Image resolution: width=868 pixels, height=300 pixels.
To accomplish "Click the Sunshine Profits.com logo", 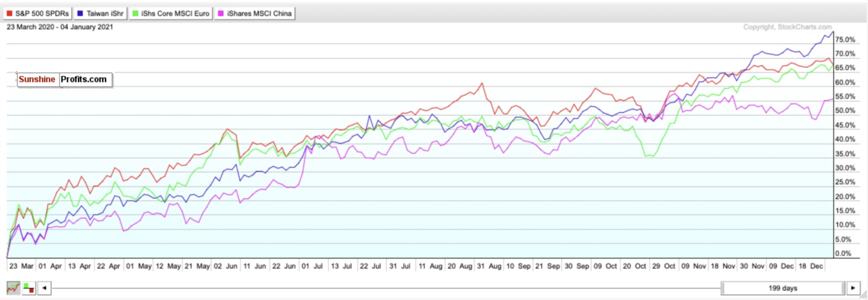I will pyautogui.click(x=65, y=80).
